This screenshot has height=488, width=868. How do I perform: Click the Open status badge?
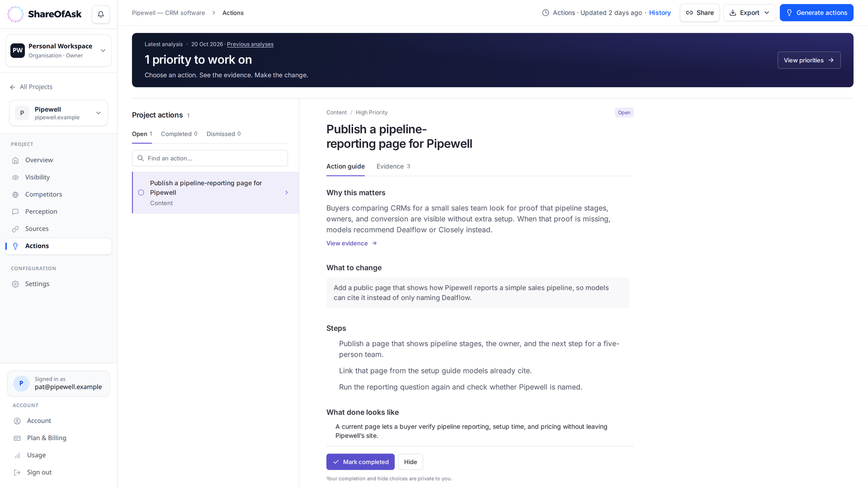(x=624, y=113)
